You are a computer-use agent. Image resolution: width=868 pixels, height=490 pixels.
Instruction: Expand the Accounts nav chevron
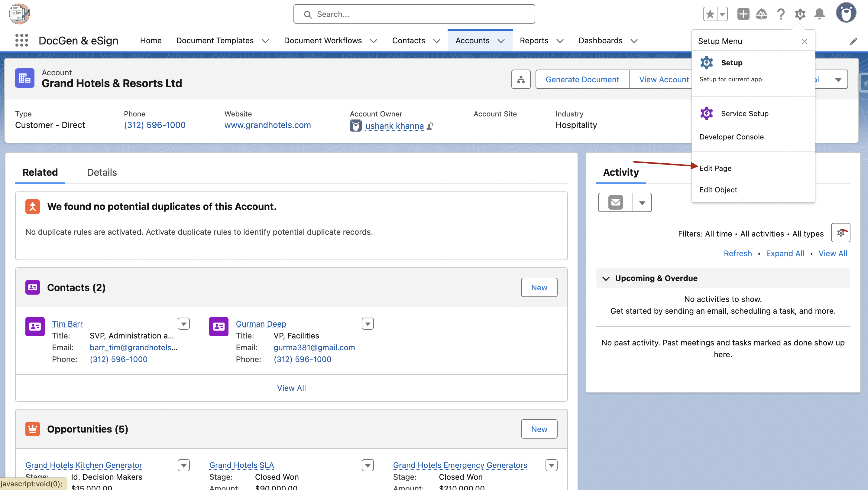[x=501, y=41]
